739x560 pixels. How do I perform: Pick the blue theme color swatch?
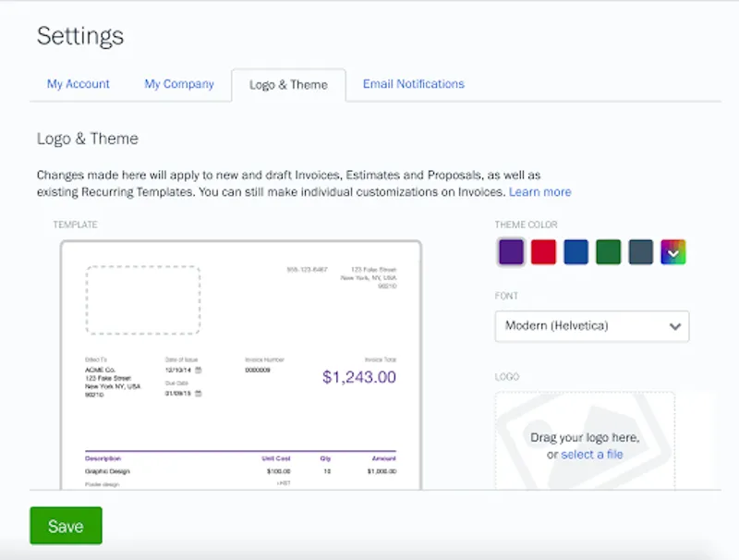(x=576, y=251)
